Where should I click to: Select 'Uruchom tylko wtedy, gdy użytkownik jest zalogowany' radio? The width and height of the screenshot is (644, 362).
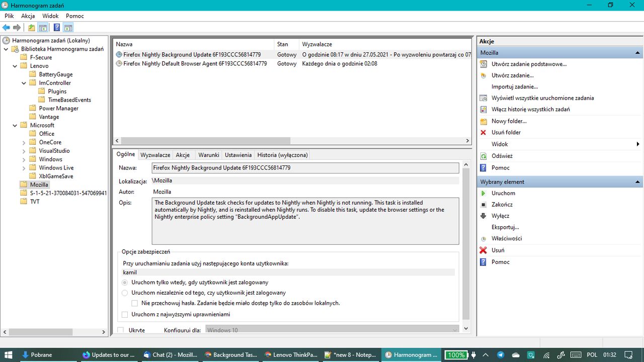tap(125, 283)
